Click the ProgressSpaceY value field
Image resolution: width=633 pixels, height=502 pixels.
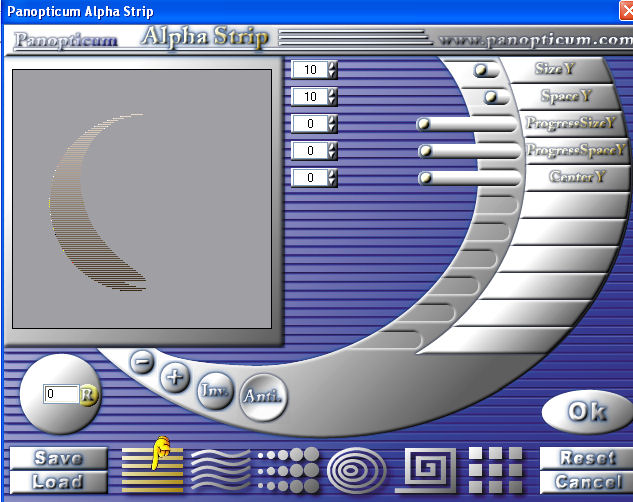coord(310,151)
